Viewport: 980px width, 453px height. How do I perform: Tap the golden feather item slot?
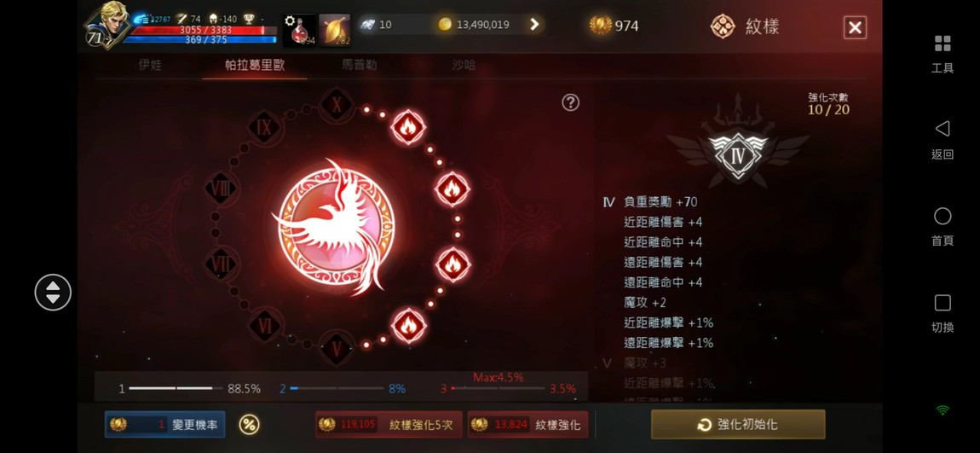334,30
